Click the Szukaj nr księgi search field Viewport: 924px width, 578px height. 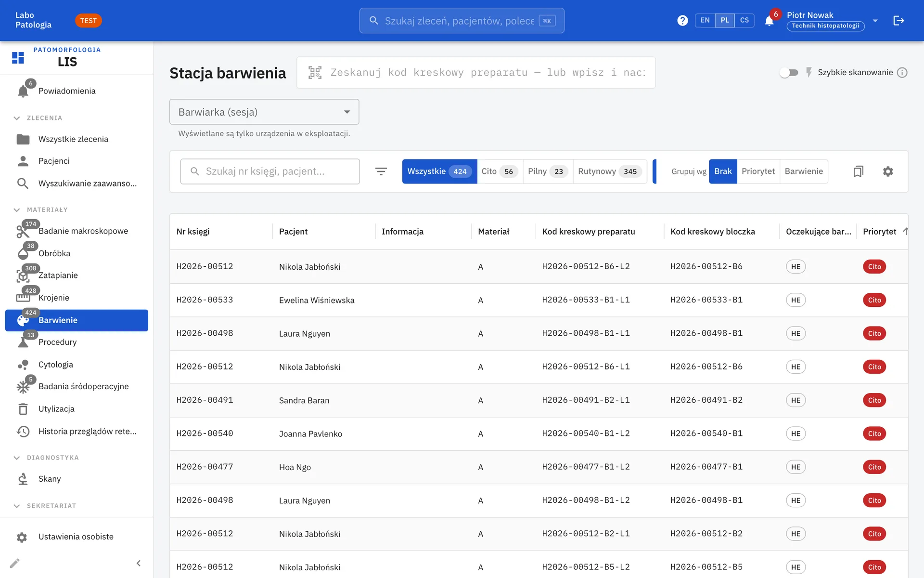[x=270, y=171]
